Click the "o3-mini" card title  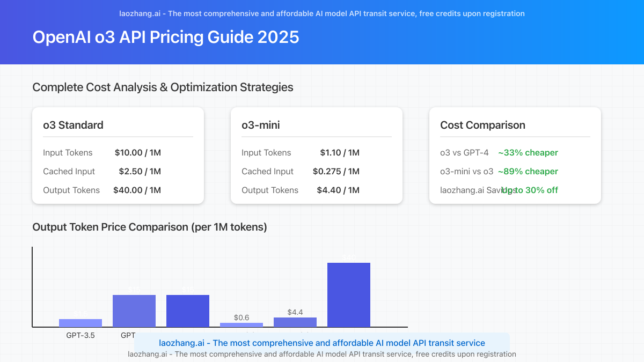click(x=261, y=125)
